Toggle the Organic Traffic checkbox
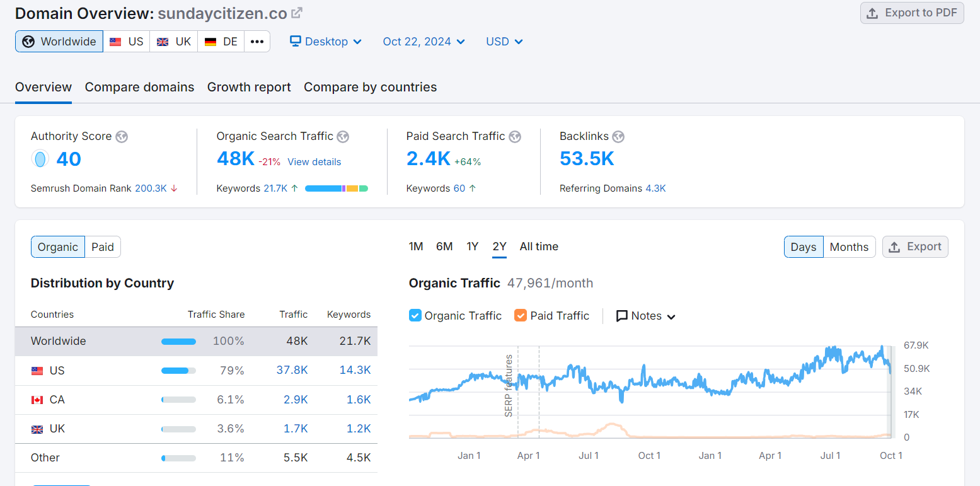 415,316
